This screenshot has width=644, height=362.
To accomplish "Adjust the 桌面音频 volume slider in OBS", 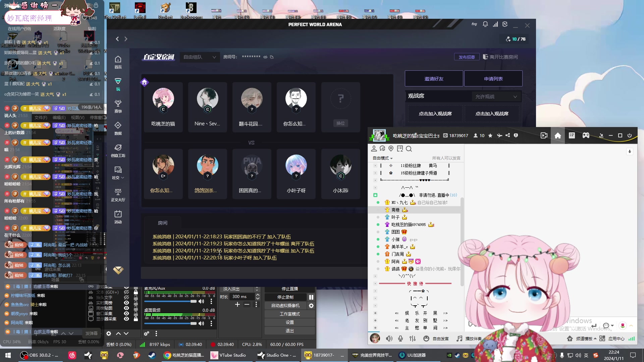I will click(x=170, y=323).
